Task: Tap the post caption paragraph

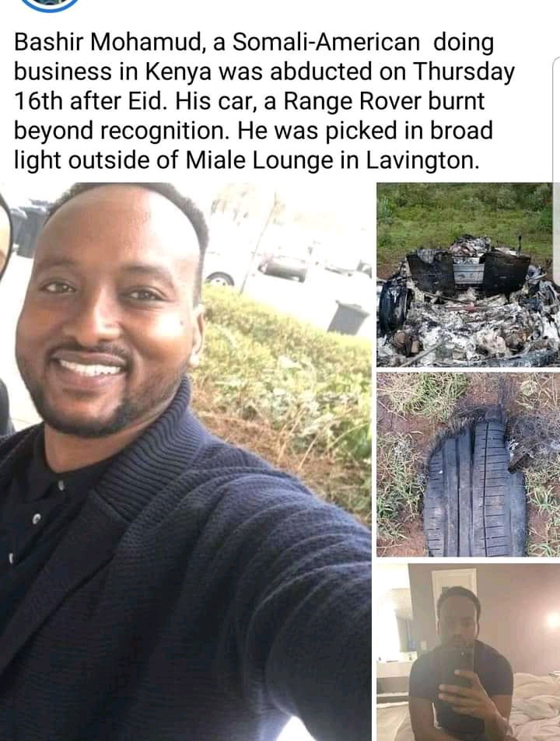Action: 264,101
